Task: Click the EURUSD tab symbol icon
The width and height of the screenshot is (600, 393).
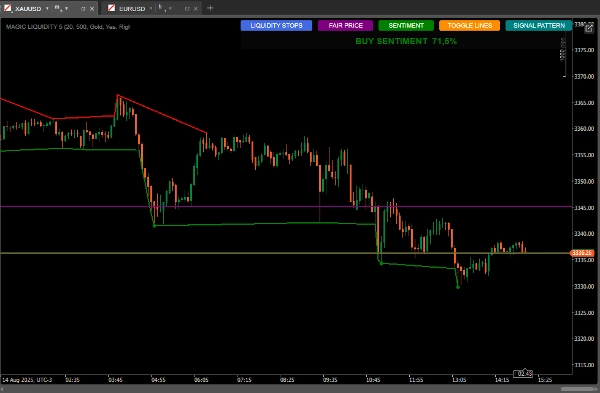Action: 111,8
